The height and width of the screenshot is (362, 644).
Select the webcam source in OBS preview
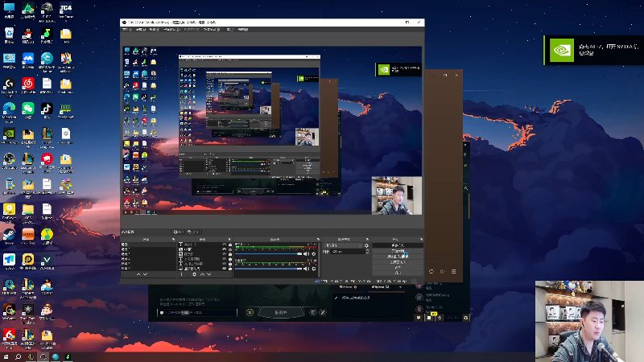click(396, 195)
